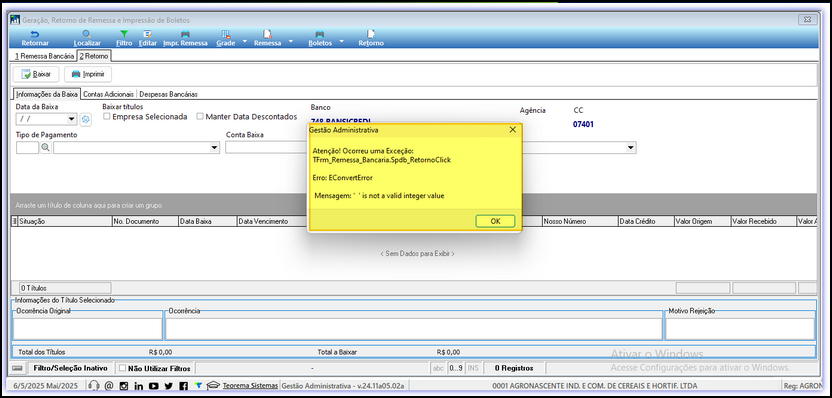Expand the Boletos dropdown arrow
Screen dimensions: 832x398
tap(341, 40)
